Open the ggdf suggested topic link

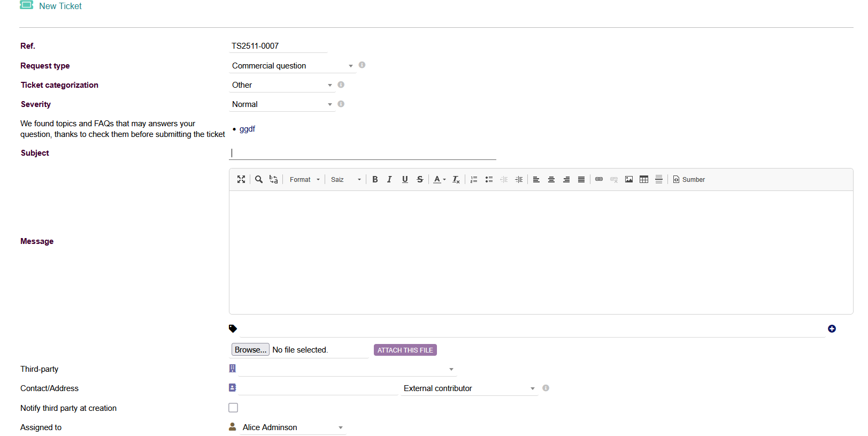point(247,129)
